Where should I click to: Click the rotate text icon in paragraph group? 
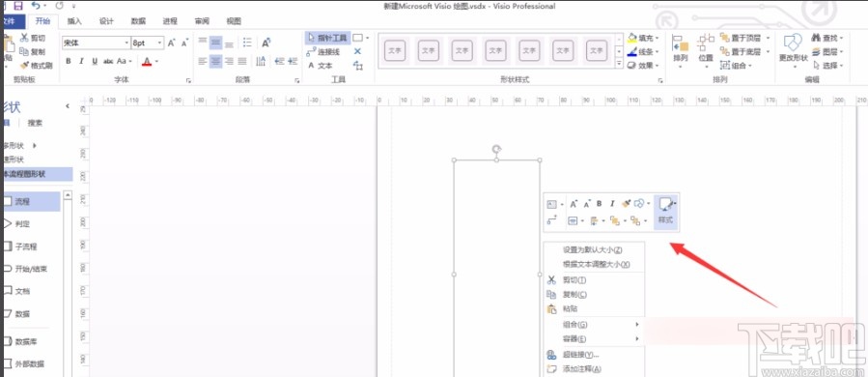pyautogui.click(x=266, y=43)
